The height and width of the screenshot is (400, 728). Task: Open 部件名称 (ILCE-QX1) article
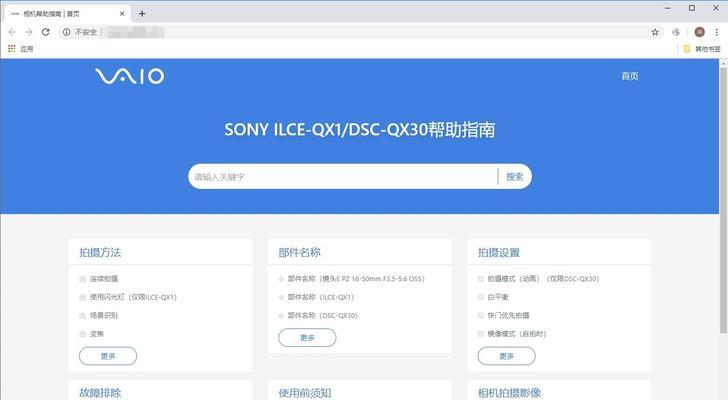coord(321,297)
